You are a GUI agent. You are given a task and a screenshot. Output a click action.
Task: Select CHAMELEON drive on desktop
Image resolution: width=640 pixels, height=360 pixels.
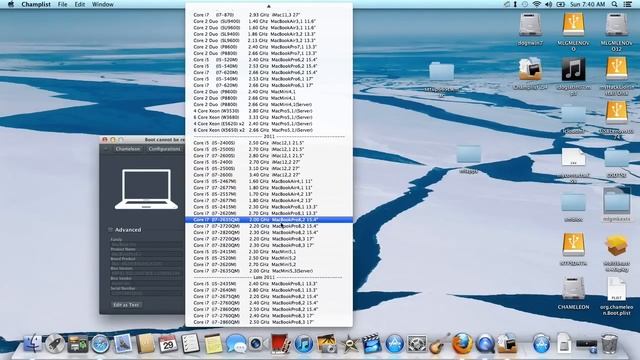573,292
